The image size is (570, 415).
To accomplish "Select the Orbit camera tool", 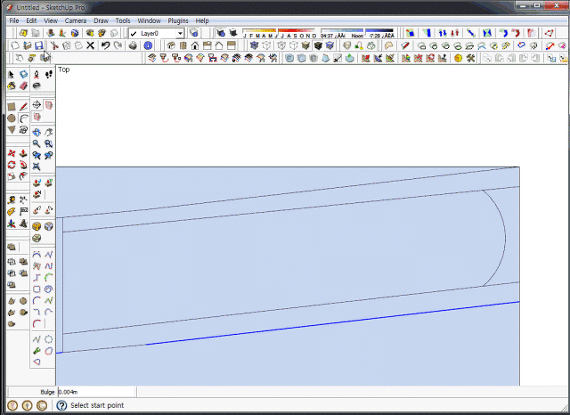I will [x=36, y=132].
